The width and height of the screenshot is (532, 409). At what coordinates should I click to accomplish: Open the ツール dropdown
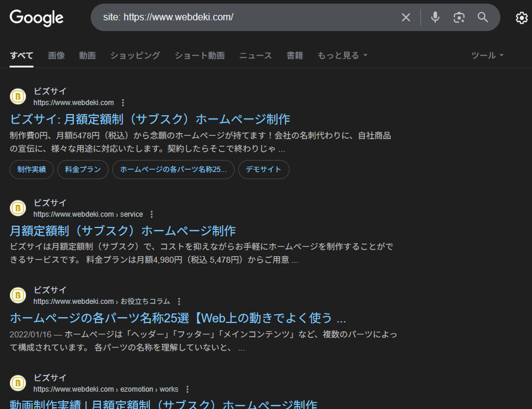(x=487, y=56)
